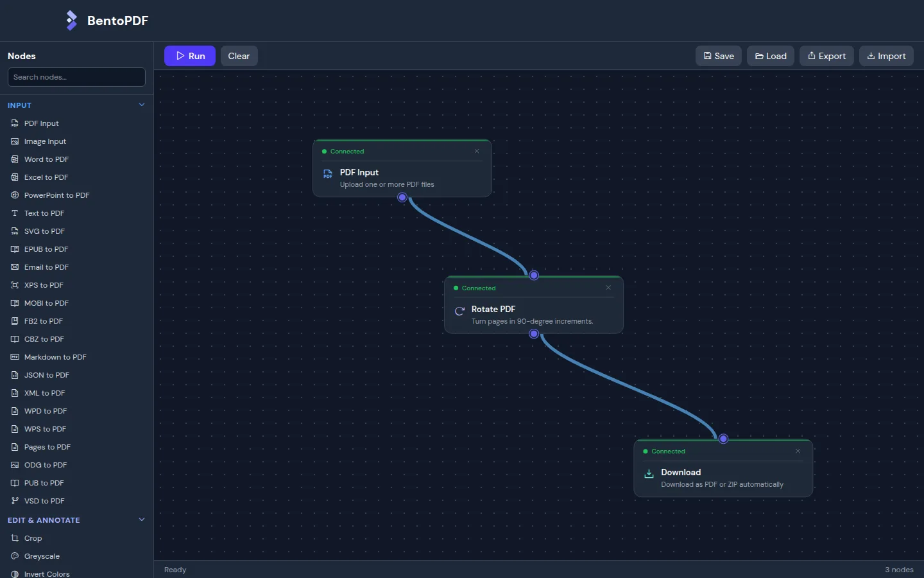The image size is (924, 578).
Task: Click the EPUB to PDF icon
Action: click(15, 249)
